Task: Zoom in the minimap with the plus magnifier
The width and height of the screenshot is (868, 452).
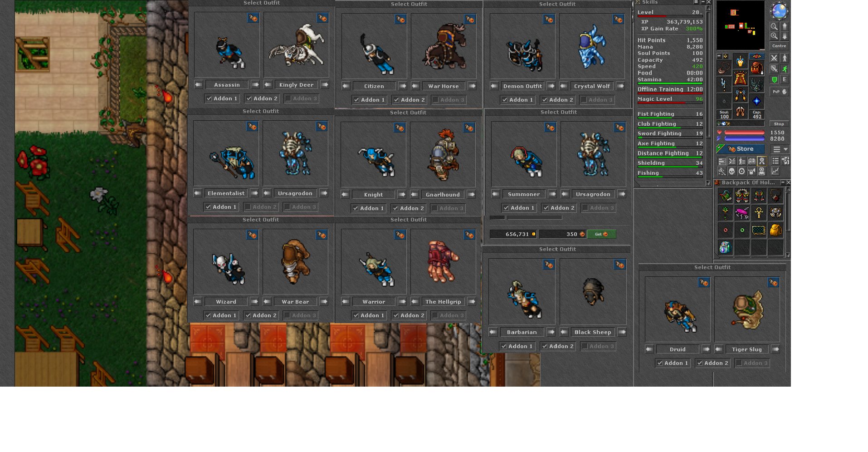Action: click(774, 35)
